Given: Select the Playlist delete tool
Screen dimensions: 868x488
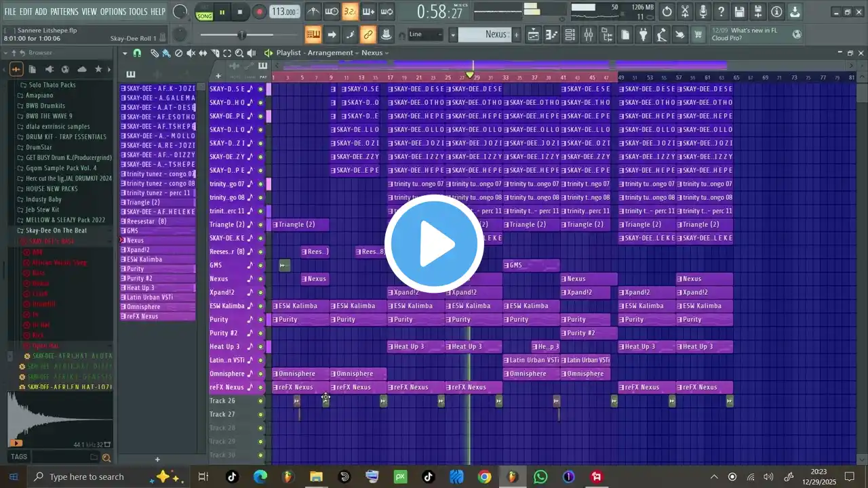Looking at the screenshot, I should [x=179, y=53].
